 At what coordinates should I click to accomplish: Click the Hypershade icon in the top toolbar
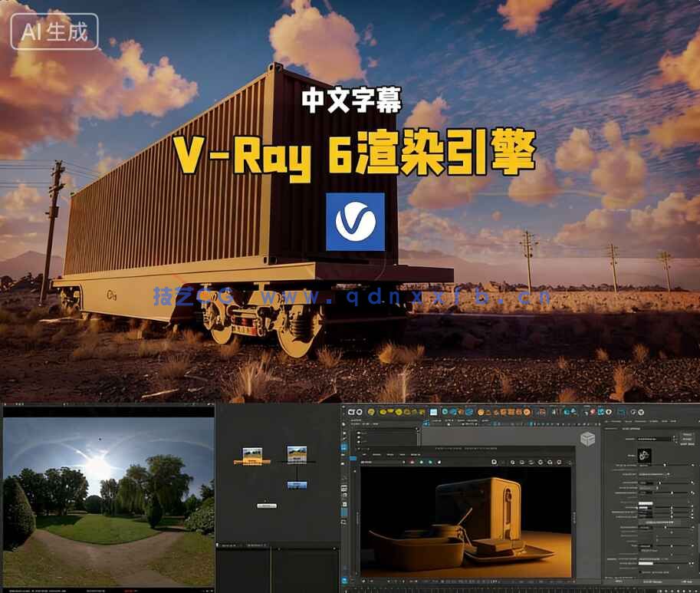[537, 413]
